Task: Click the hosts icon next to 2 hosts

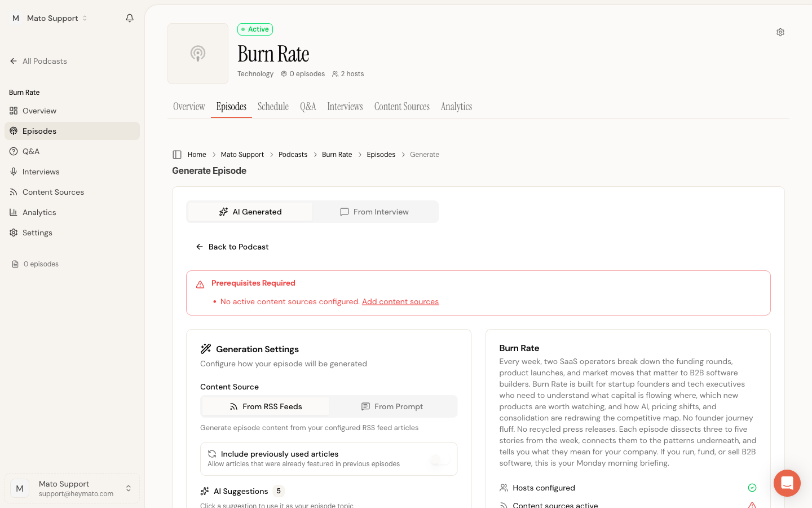Action: 335,74
